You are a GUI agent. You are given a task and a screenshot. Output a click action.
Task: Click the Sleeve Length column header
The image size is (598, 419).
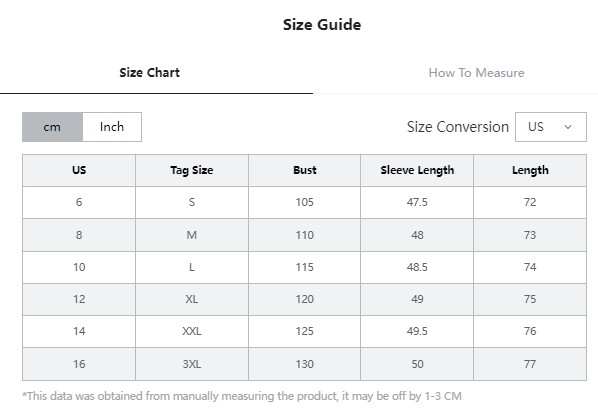(417, 170)
